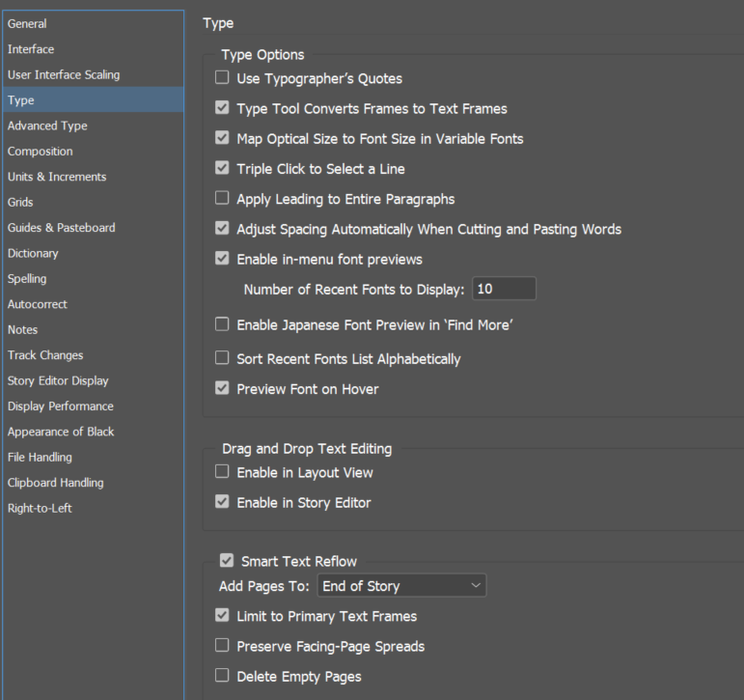Enable Use Typographer's Quotes checkbox
Image resolution: width=744 pixels, height=700 pixels.
[x=223, y=78]
